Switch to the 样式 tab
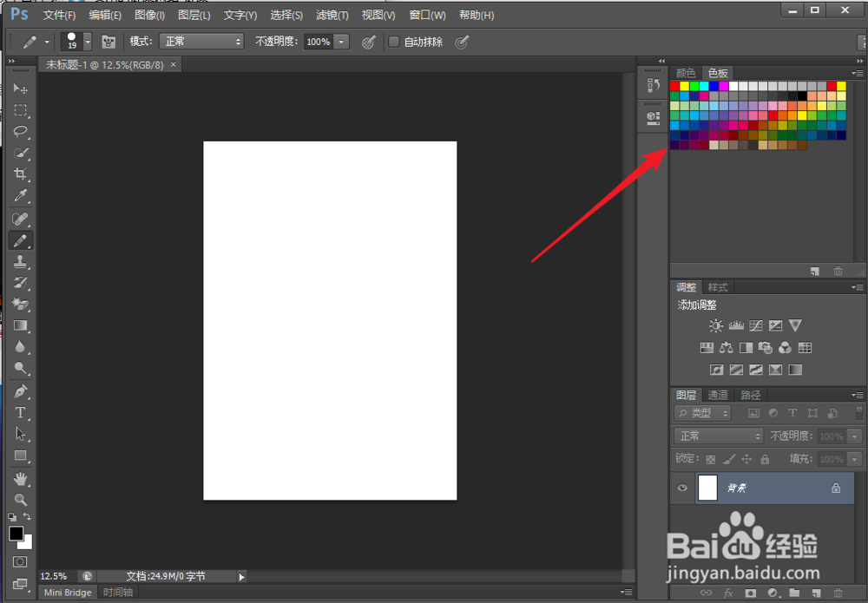Viewport: 868px width, 603px height. click(718, 288)
